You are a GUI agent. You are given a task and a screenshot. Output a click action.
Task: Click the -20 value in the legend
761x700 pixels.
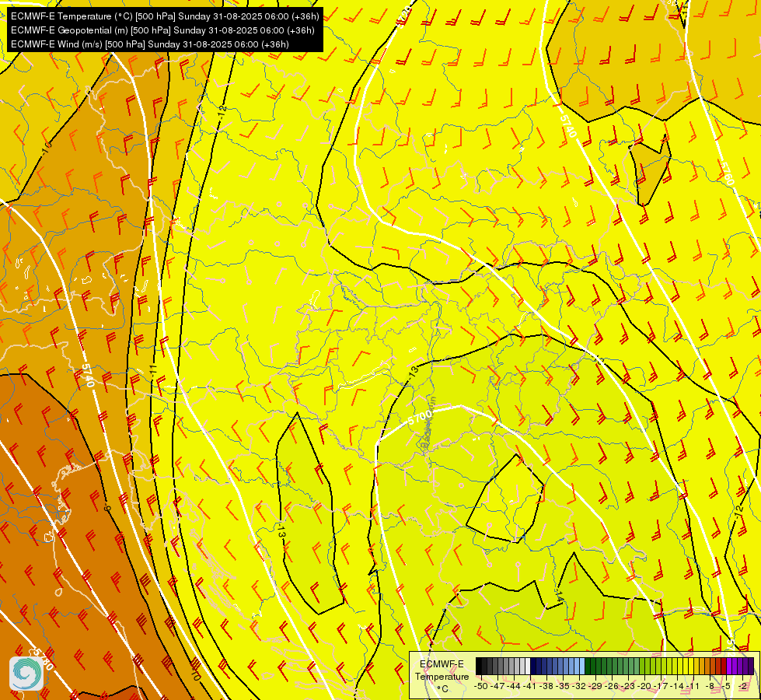[x=644, y=687]
